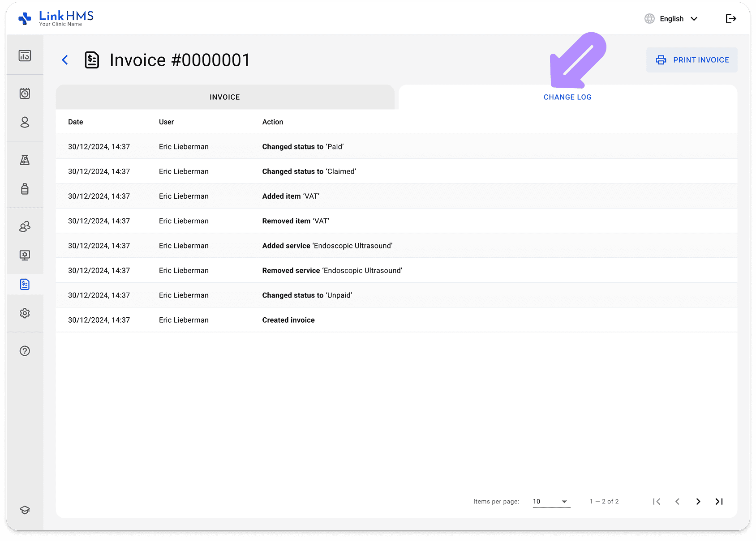
Task: Open the Settings gear icon
Action: coord(25,313)
